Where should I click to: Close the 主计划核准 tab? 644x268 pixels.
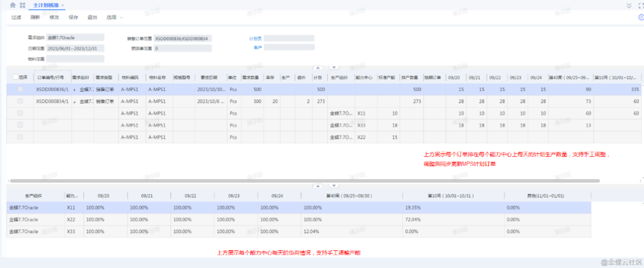(x=63, y=5)
